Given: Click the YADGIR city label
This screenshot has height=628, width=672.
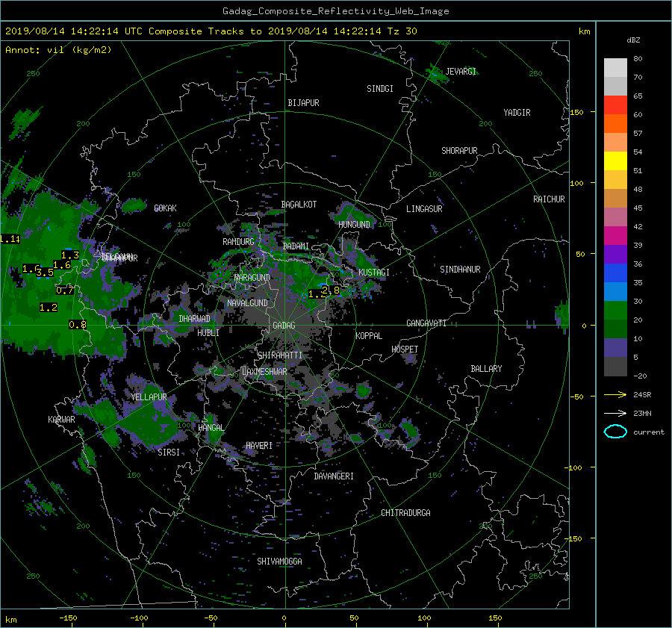Looking at the screenshot, I should tap(517, 113).
